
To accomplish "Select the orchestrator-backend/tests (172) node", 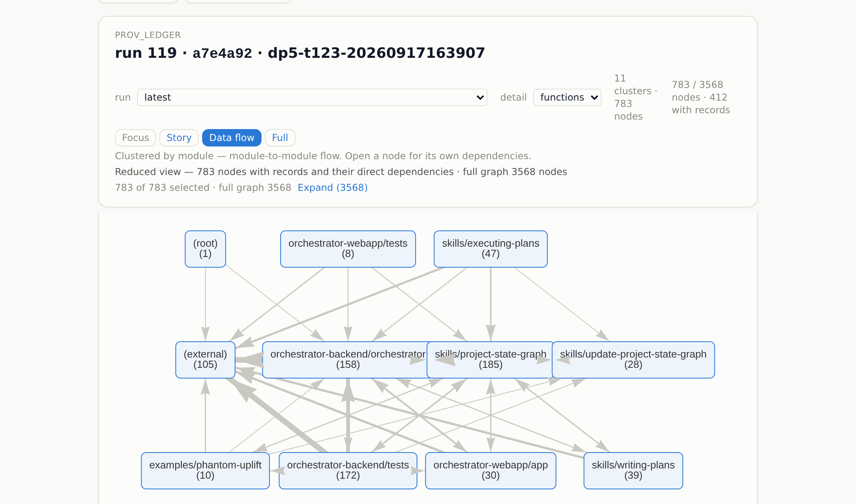I will 348,471.
